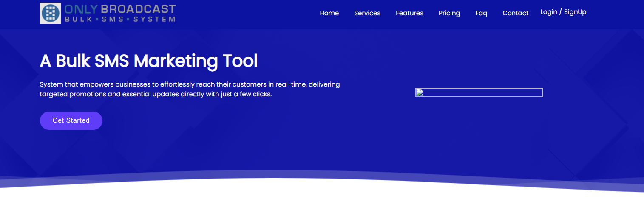The image size is (644, 204).
Task: Navigate to the Features link
Action: coord(409,13)
